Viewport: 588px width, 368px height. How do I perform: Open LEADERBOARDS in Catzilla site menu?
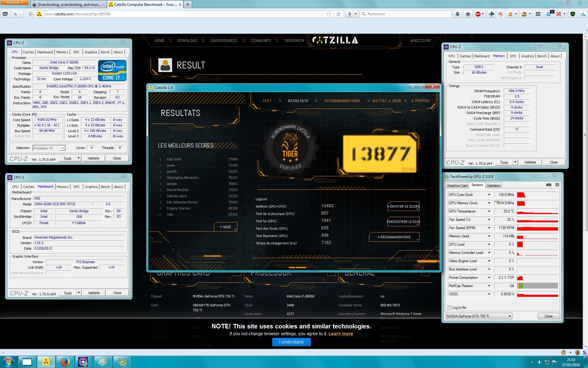[224, 40]
